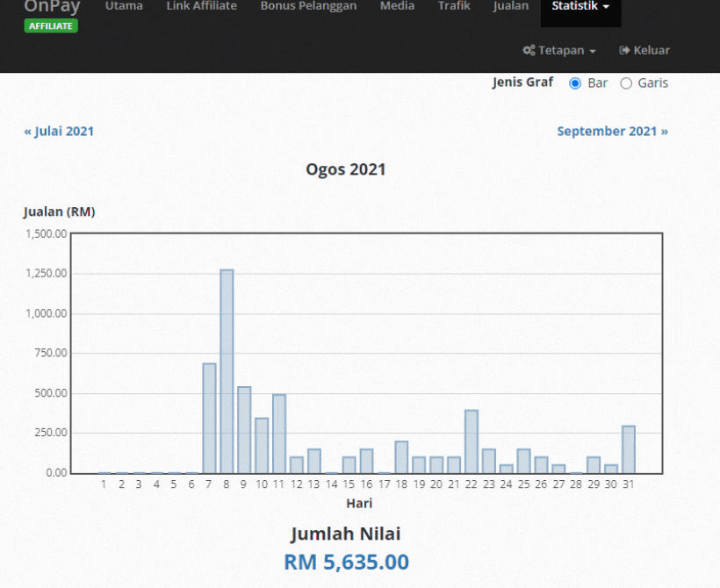Select the Garis chart type
The height and width of the screenshot is (588, 720).
(x=626, y=83)
